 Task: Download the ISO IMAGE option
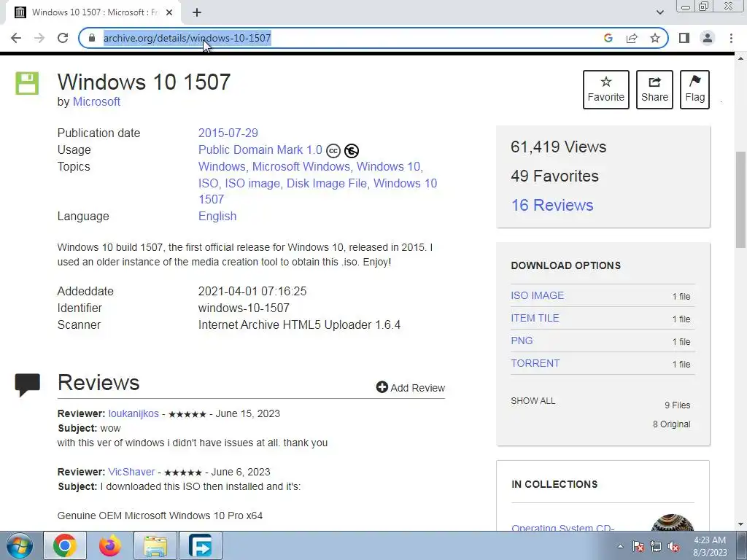pyautogui.click(x=538, y=295)
